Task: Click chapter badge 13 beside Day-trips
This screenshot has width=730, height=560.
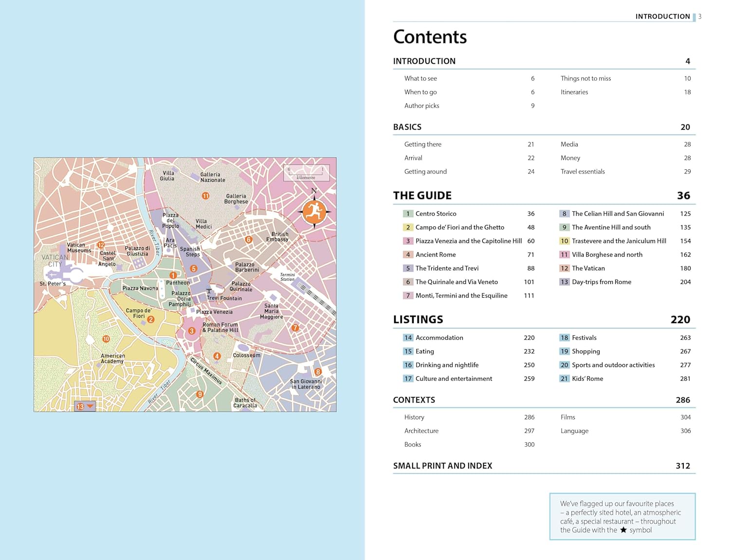Action: coord(564,282)
